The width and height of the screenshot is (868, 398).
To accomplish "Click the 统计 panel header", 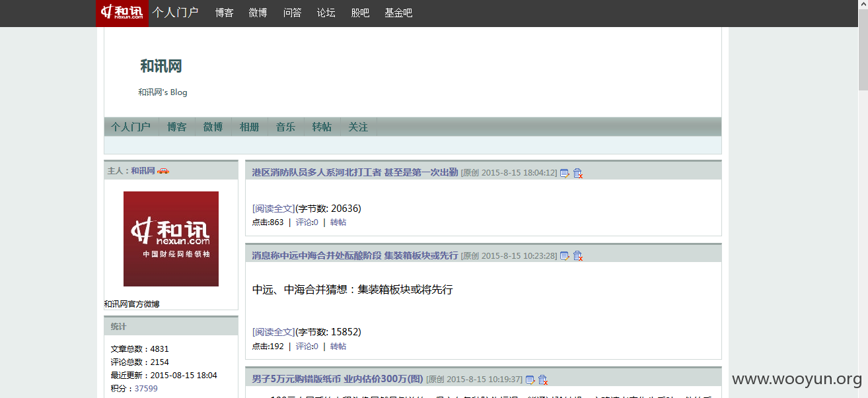I will pos(171,326).
